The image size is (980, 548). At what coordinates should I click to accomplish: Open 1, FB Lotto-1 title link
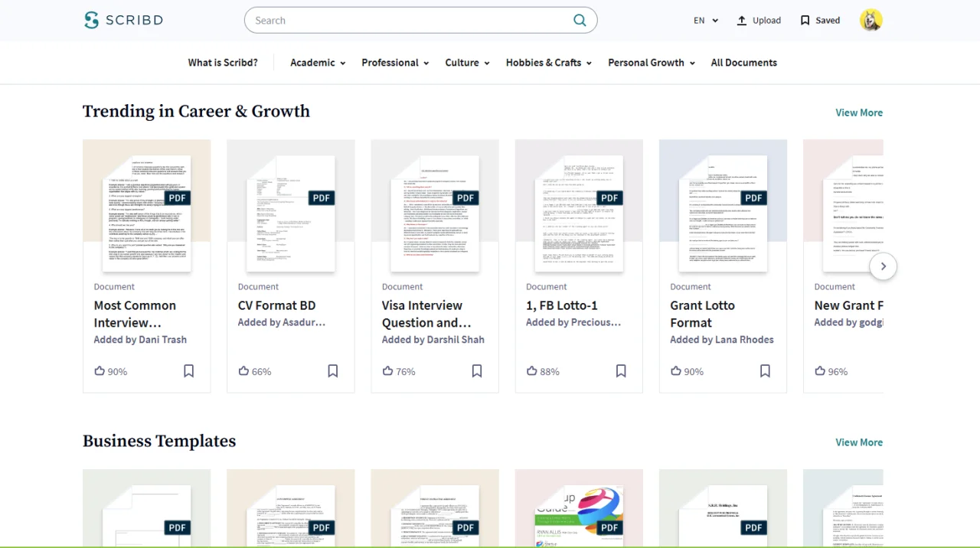click(x=562, y=305)
